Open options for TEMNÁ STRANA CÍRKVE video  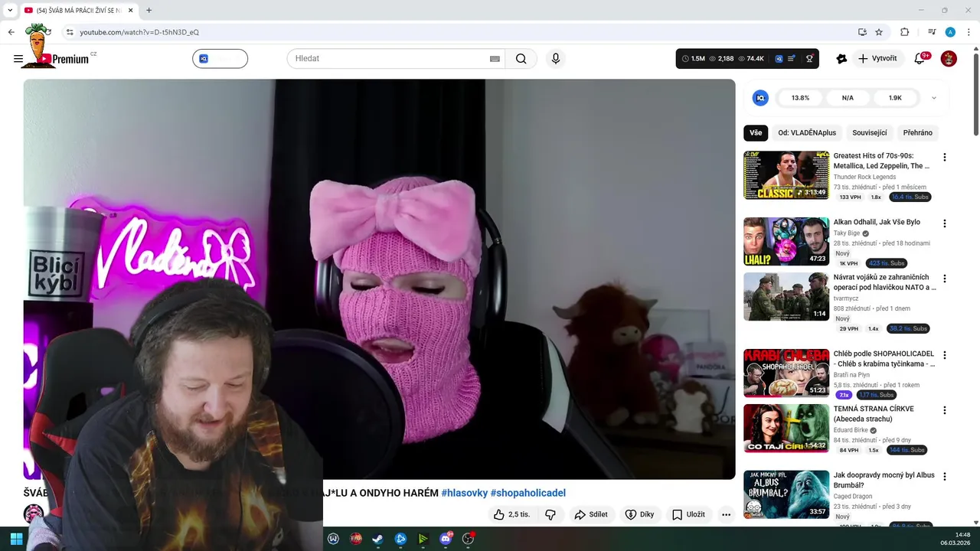(x=944, y=410)
